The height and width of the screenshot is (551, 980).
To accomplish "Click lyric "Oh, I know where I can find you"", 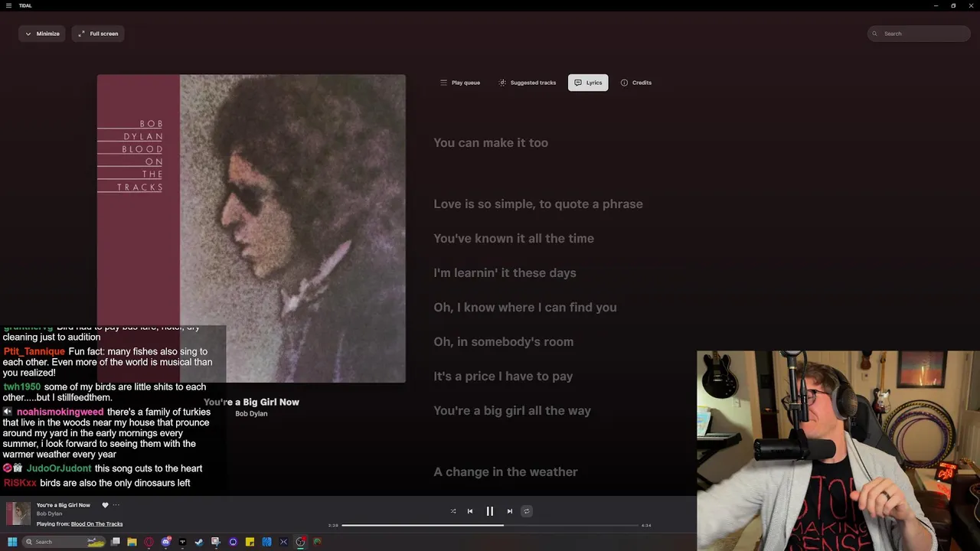I will pos(525,307).
